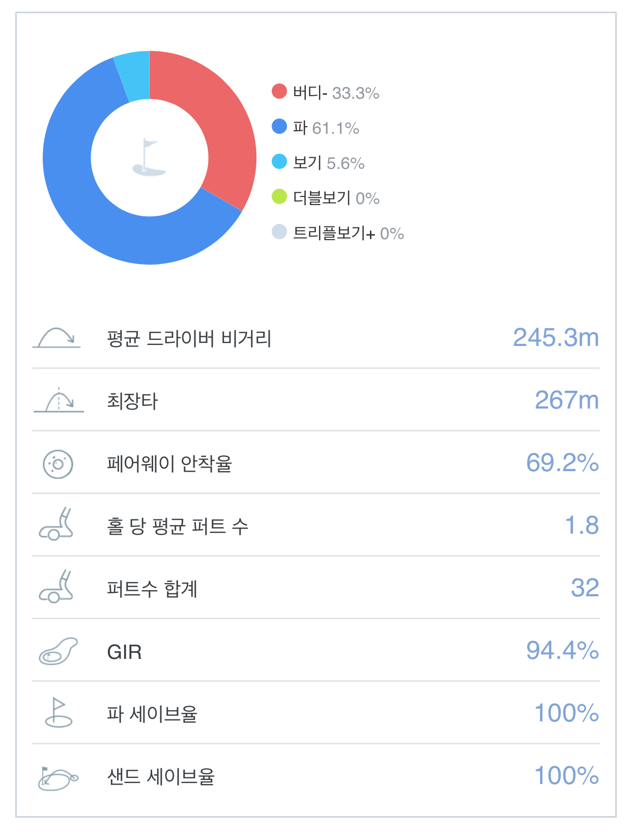Click the par save flag icon
632x840 pixels.
click(59, 713)
